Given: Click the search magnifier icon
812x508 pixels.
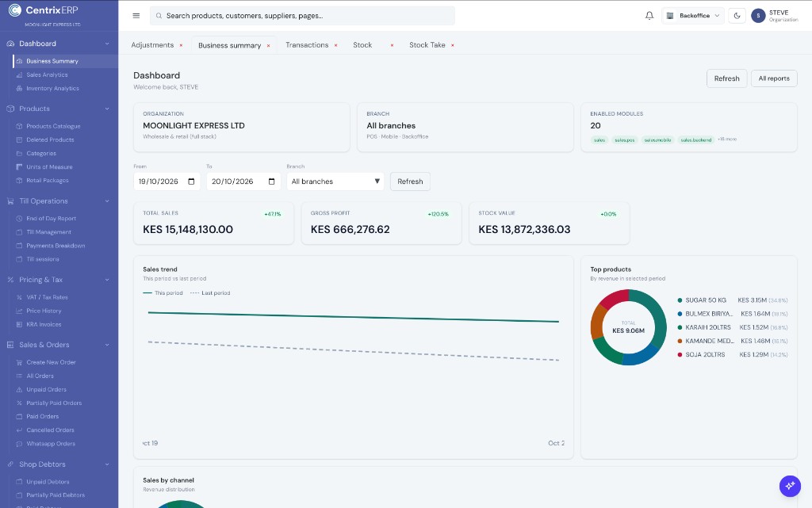Looking at the screenshot, I should 159,16.
